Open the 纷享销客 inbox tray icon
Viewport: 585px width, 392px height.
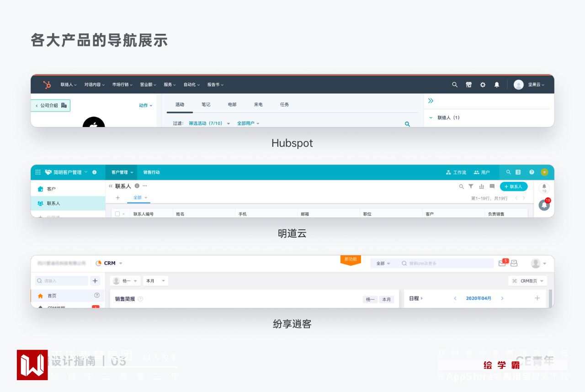pos(514,263)
